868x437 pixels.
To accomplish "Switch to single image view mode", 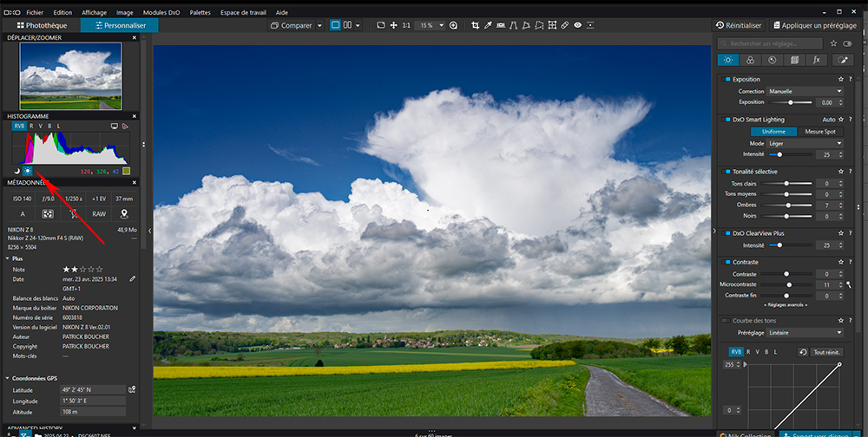I will (335, 25).
